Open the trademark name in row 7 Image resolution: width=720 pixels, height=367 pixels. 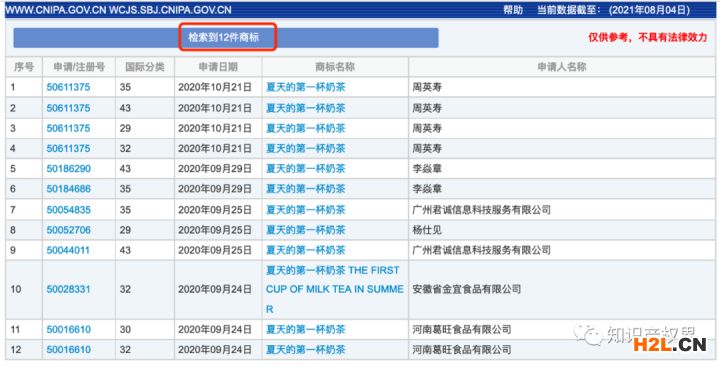305,210
